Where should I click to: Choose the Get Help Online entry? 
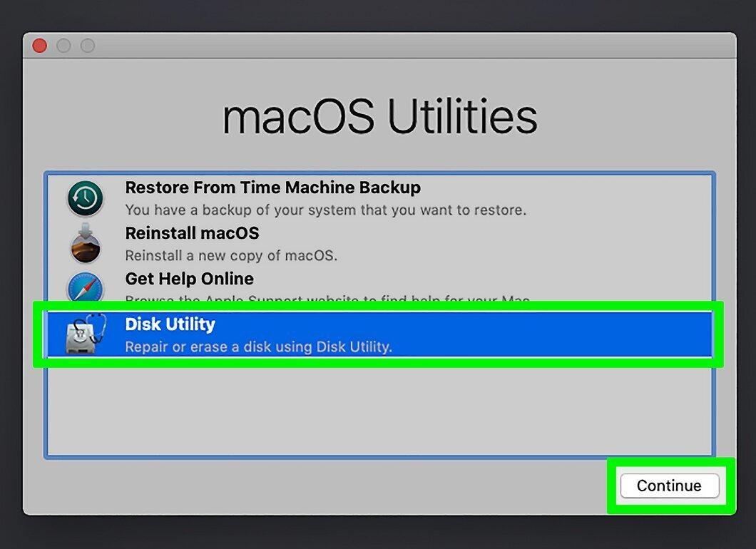[189, 279]
